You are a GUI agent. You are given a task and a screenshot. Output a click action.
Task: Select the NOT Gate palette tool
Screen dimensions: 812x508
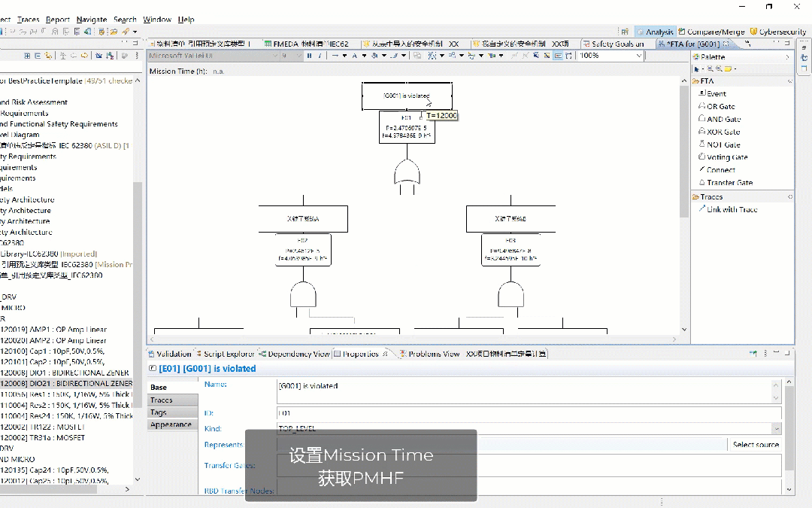point(720,144)
